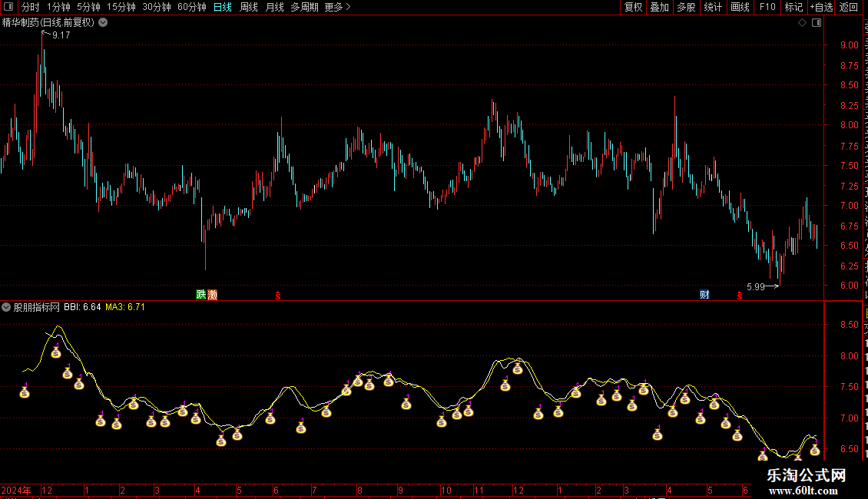This screenshot has height=499, width=868.
Task: Activate the 画线 drawing tool
Action: coord(740,7)
